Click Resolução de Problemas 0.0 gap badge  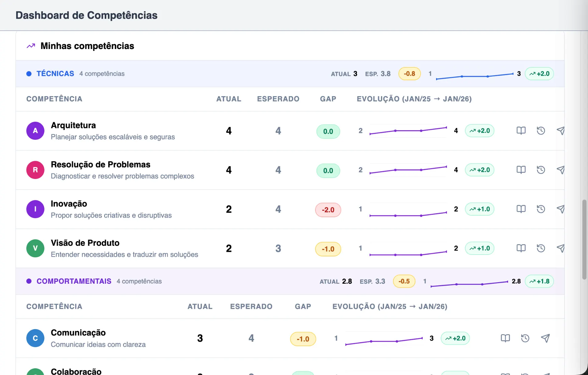pyautogui.click(x=328, y=171)
